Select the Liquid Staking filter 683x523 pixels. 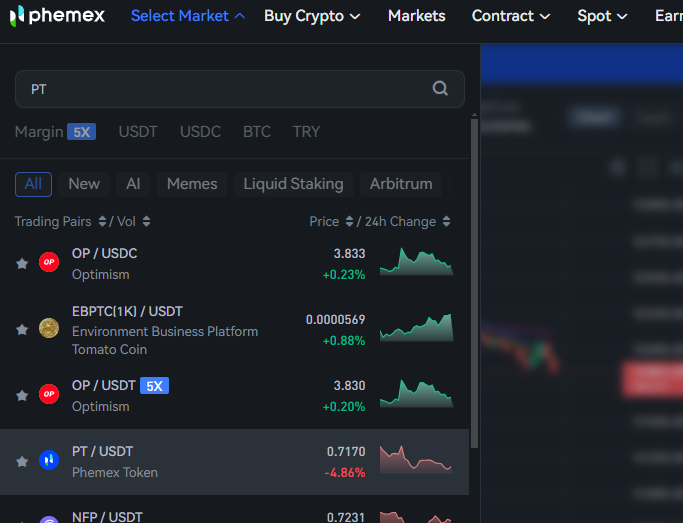click(294, 184)
